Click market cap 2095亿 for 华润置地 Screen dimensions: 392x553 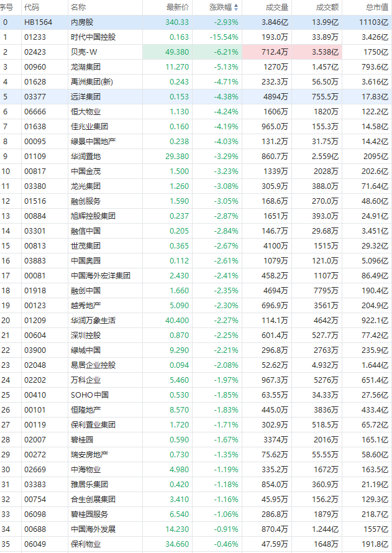pos(376,156)
